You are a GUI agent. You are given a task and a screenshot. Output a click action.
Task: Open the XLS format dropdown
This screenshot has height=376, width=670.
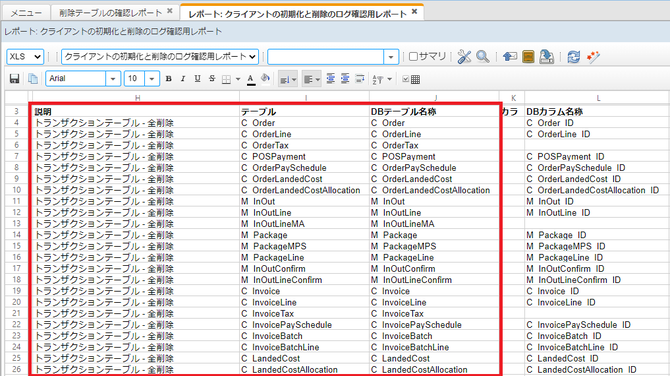pos(25,57)
